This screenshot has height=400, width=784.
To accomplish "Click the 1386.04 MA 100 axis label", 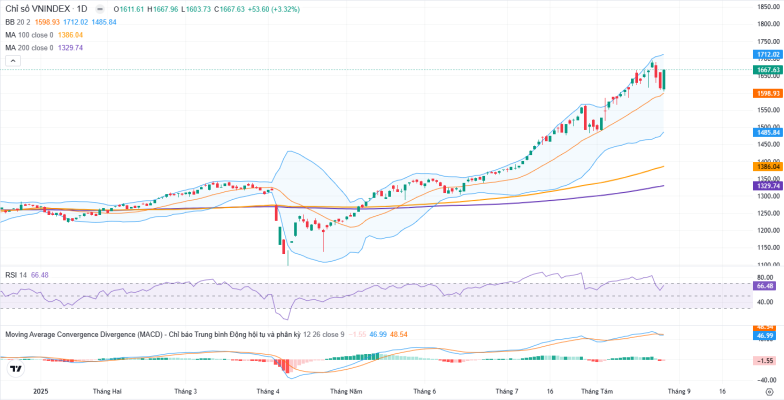I will [x=768, y=166].
